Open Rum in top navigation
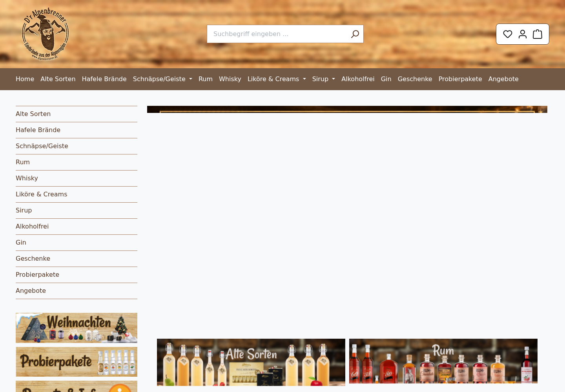This screenshot has height=392, width=565. coord(206,79)
